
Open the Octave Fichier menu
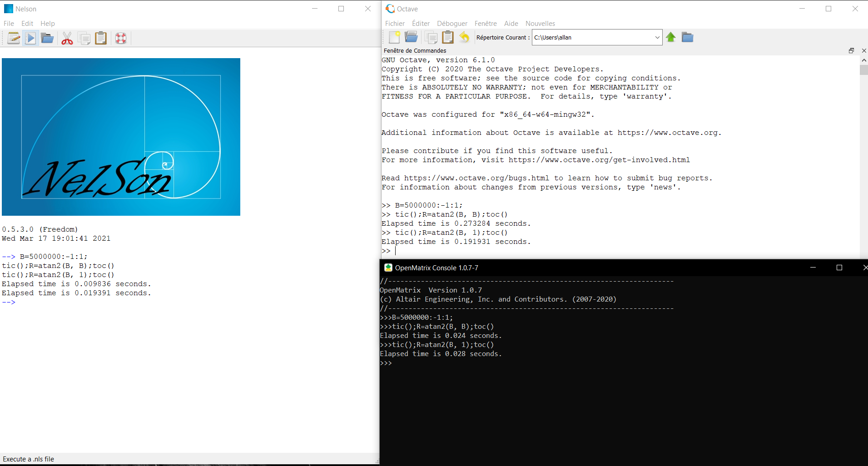tap(395, 24)
